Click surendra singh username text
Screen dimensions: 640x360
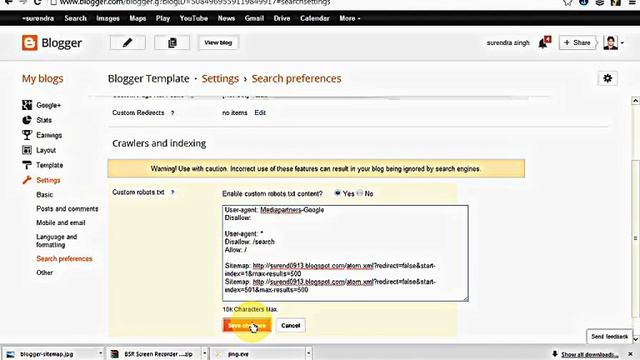click(508, 43)
